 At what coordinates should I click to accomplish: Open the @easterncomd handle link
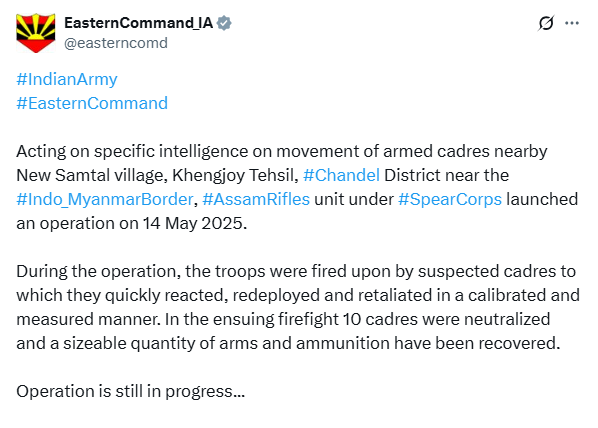click(116, 43)
